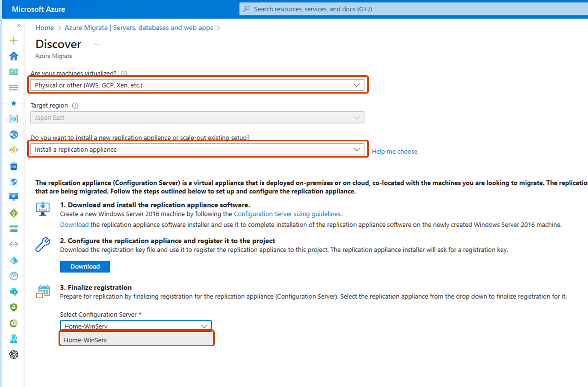The image size is (588, 387).
Task: Click the Download button under step 2
Action: click(x=85, y=266)
